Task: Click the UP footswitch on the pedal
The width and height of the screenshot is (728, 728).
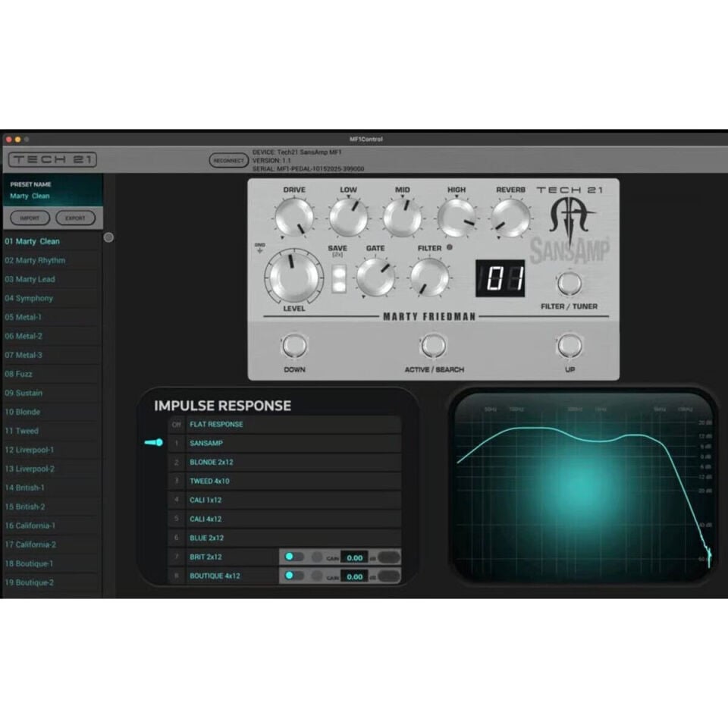Action: click(x=570, y=346)
